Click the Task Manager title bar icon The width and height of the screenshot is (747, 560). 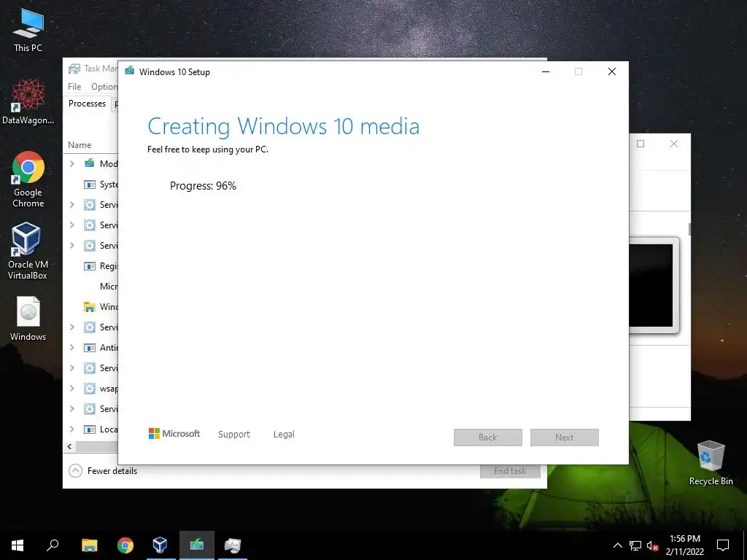pos(74,69)
